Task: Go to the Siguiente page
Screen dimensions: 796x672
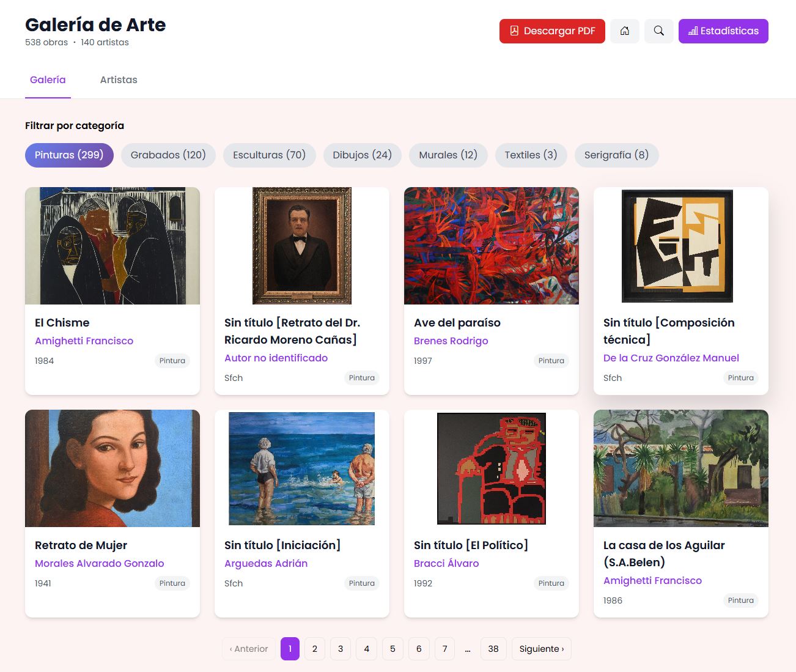Action: pyautogui.click(x=541, y=649)
